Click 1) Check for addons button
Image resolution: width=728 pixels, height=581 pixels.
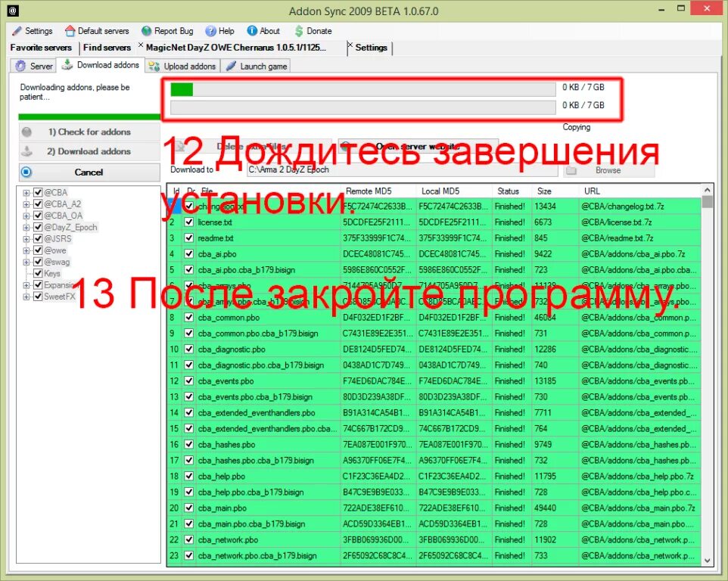point(89,132)
